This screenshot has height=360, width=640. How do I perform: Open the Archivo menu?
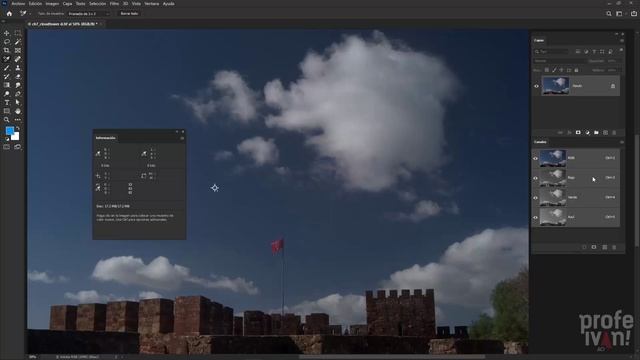point(18,4)
